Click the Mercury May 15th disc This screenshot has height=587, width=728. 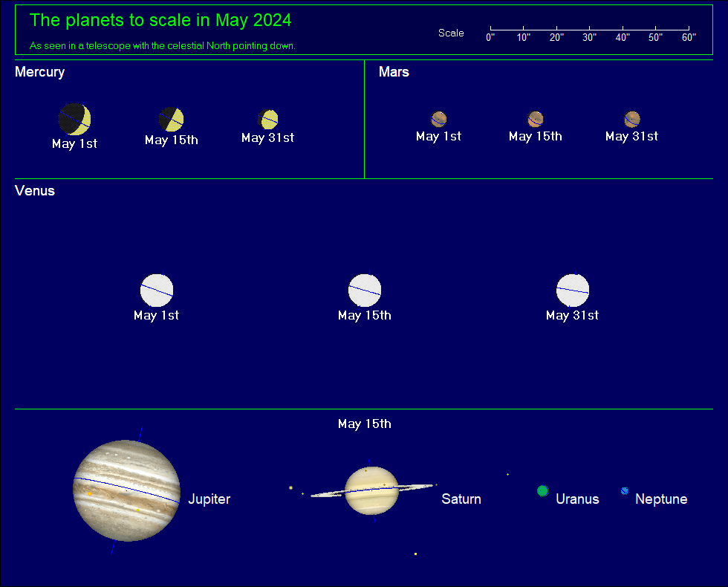click(172, 120)
